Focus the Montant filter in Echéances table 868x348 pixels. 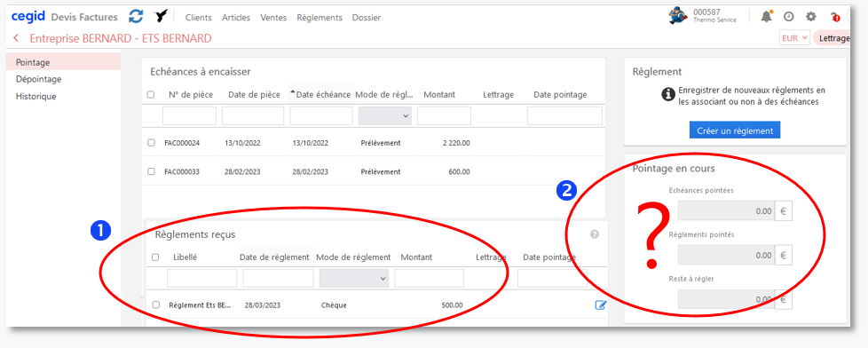[x=444, y=115]
